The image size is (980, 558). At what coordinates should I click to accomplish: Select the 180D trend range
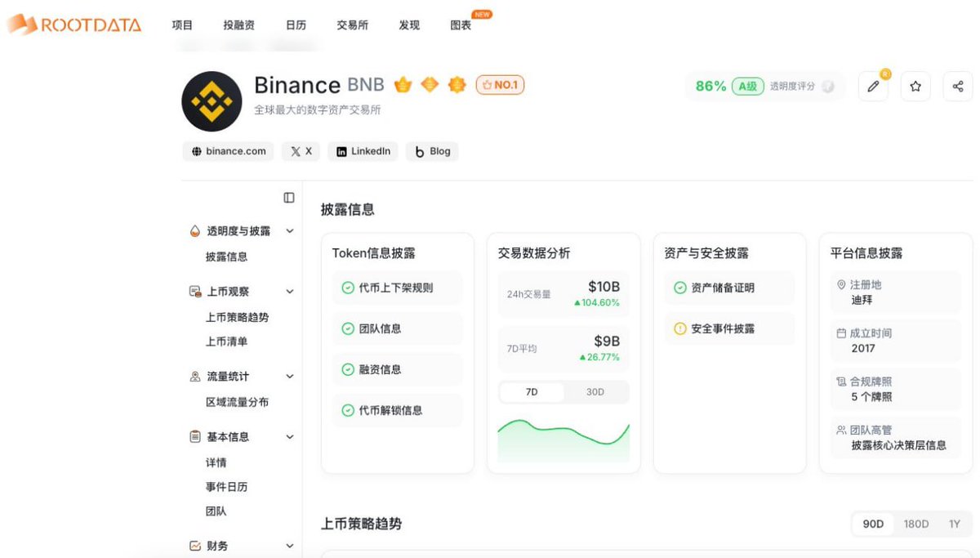[x=915, y=524]
